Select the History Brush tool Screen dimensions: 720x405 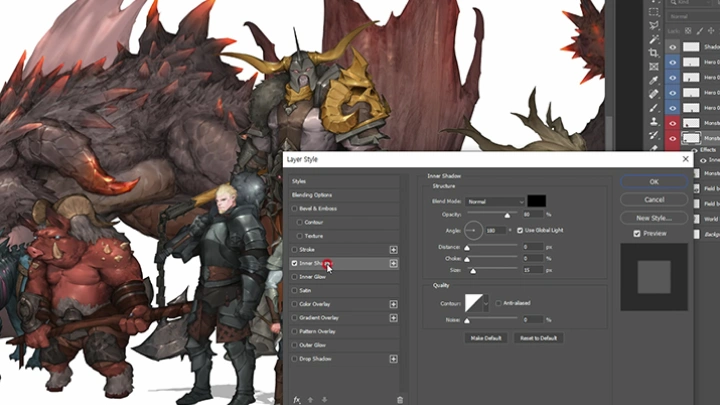click(654, 135)
